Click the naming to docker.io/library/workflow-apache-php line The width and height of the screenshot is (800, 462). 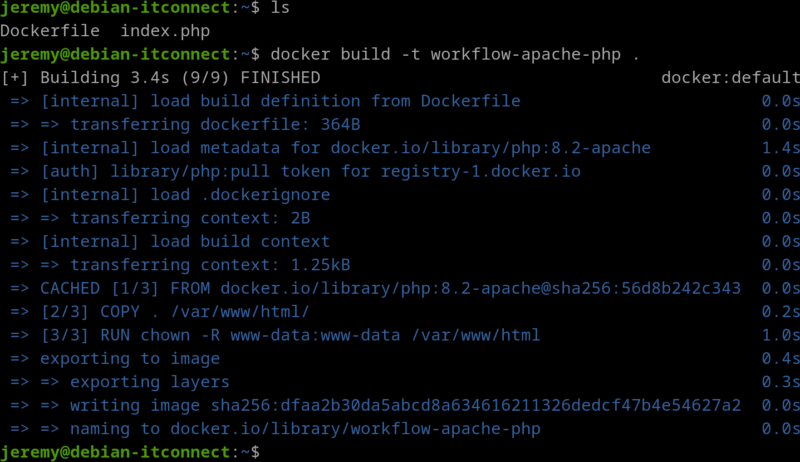coord(290,429)
